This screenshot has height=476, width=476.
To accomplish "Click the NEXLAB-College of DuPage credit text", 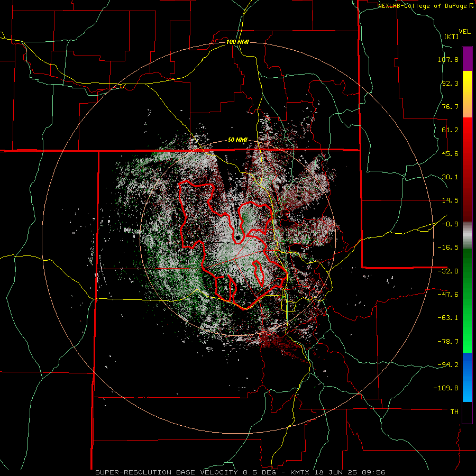I will click(x=425, y=6).
